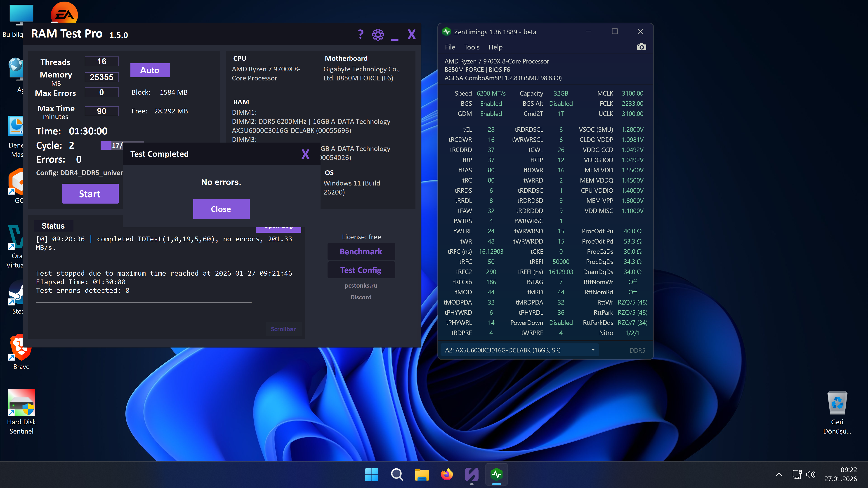Click the tRFC2 value 290
The image size is (868, 488).
coord(491,272)
